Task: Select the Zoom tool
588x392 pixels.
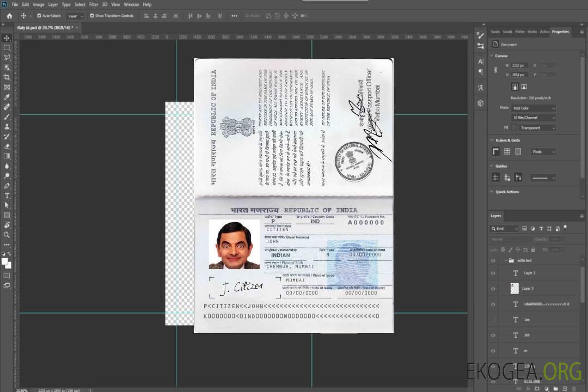Action: pos(7,235)
